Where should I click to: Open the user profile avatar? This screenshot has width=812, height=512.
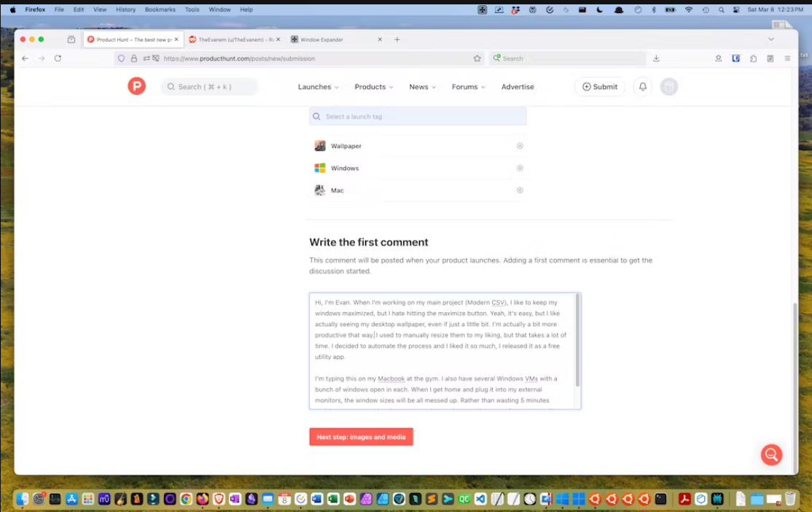point(669,87)
